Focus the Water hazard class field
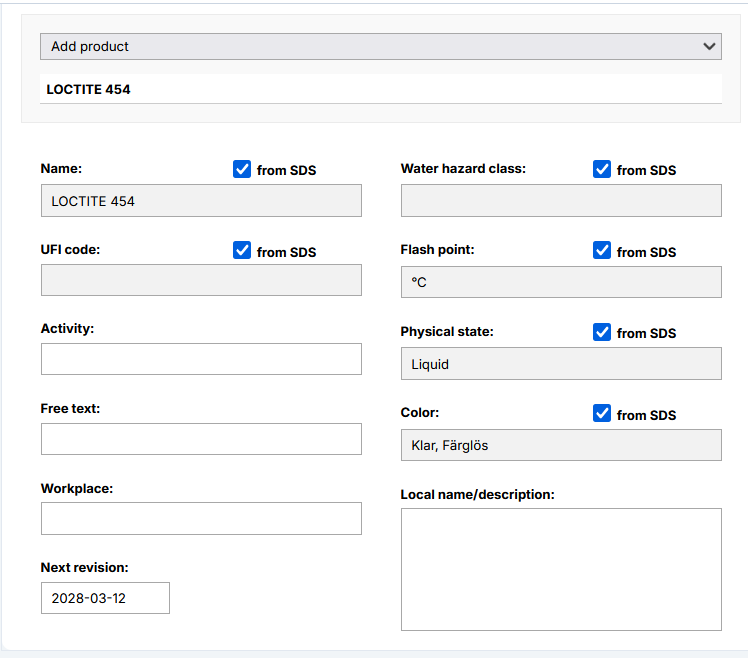The width and height of the screenshot is (748, 658). click(x=561, y=200)
